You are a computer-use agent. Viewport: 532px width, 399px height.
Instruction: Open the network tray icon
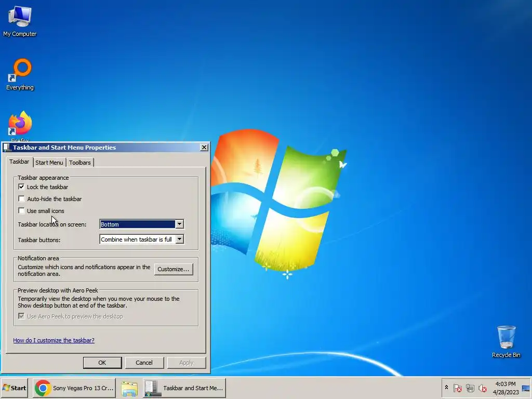tap(470, 388)
